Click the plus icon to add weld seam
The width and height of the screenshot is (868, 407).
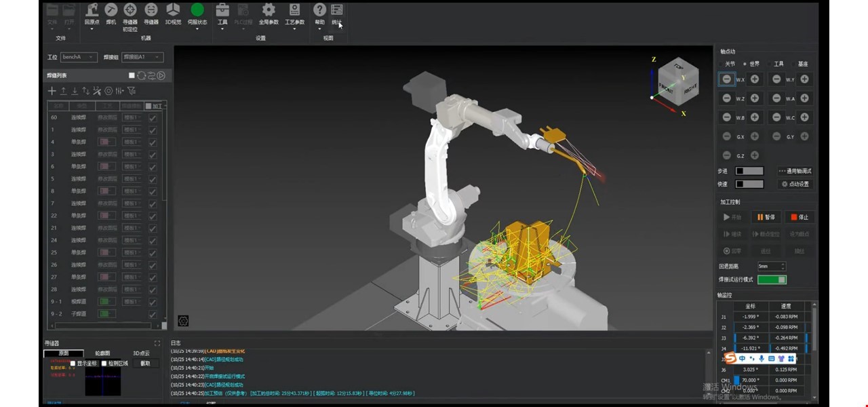52,91
